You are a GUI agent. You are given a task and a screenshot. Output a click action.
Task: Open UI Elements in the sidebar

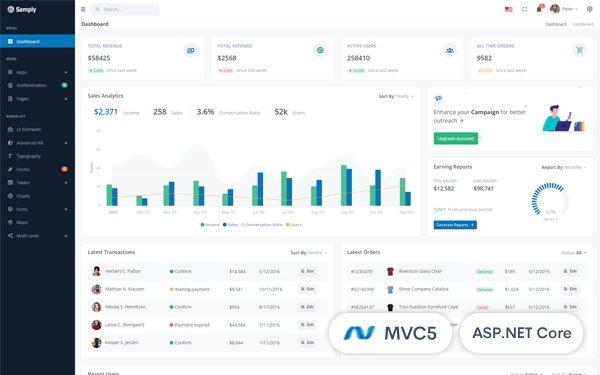pyautogui.click(x=38, y=129)
